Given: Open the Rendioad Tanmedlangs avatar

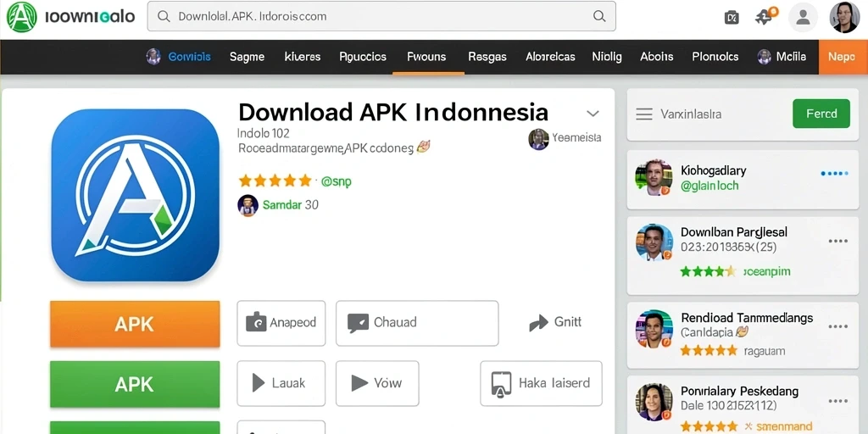Looking at the screenshot, I should [x=654, y=328].
